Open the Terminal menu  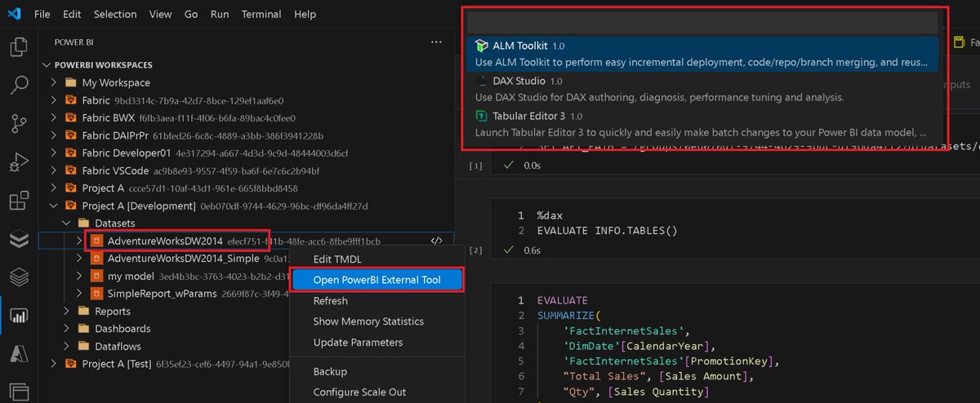click(x=261, y=14)
